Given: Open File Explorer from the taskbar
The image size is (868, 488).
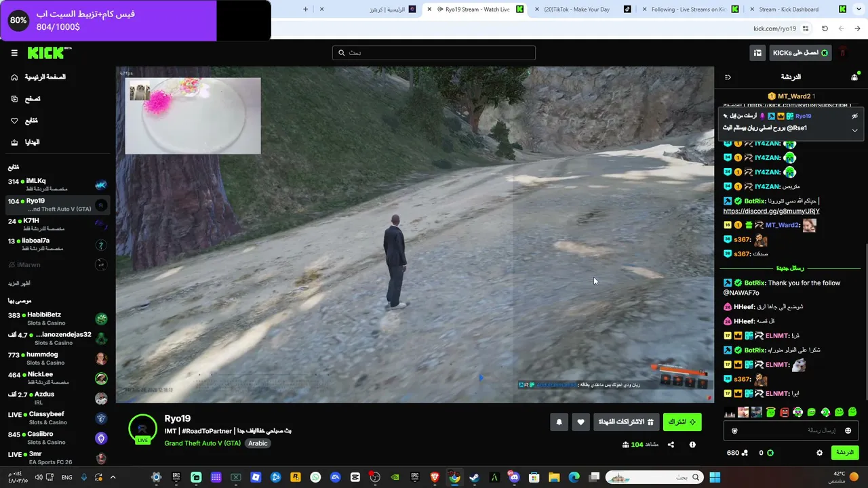Looking at the screenshot, I should coord(554,477).
